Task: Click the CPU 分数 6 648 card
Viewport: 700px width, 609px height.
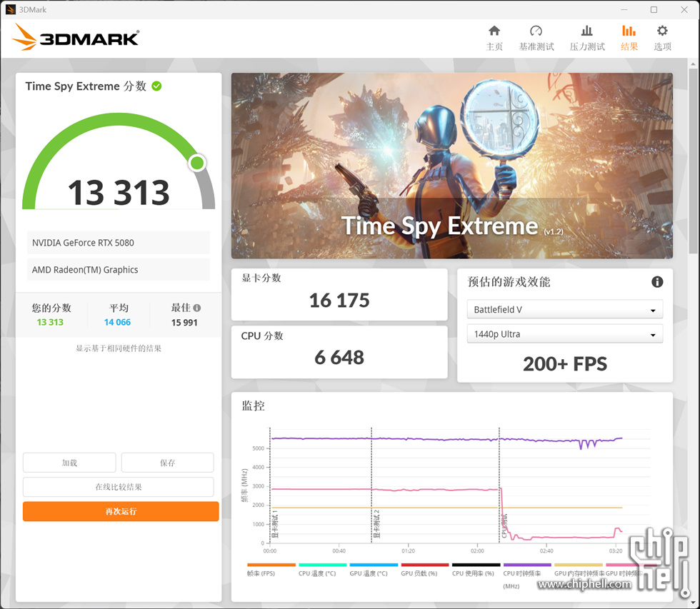Action: coord(339,353)
